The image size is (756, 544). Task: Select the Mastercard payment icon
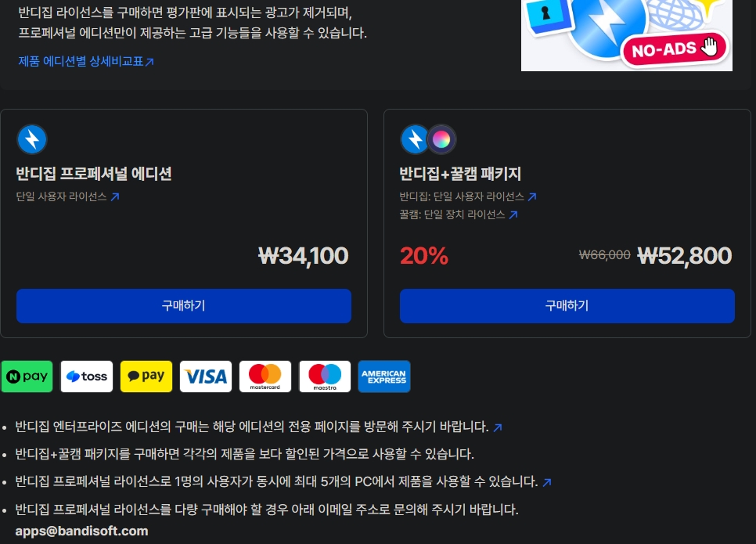(x=265, y=376)
